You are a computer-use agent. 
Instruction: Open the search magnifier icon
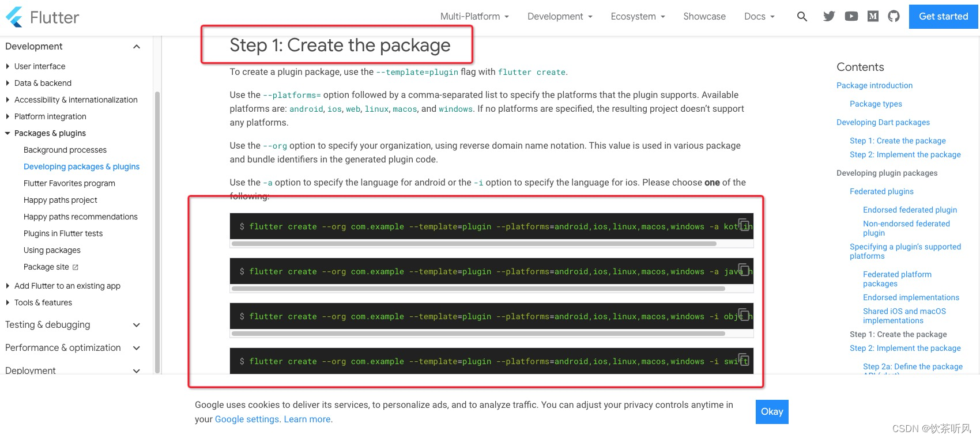click(802, 17)
